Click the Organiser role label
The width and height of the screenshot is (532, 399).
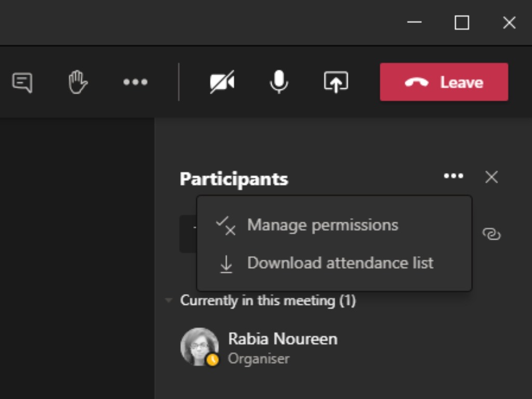click(x=259, y=359)
